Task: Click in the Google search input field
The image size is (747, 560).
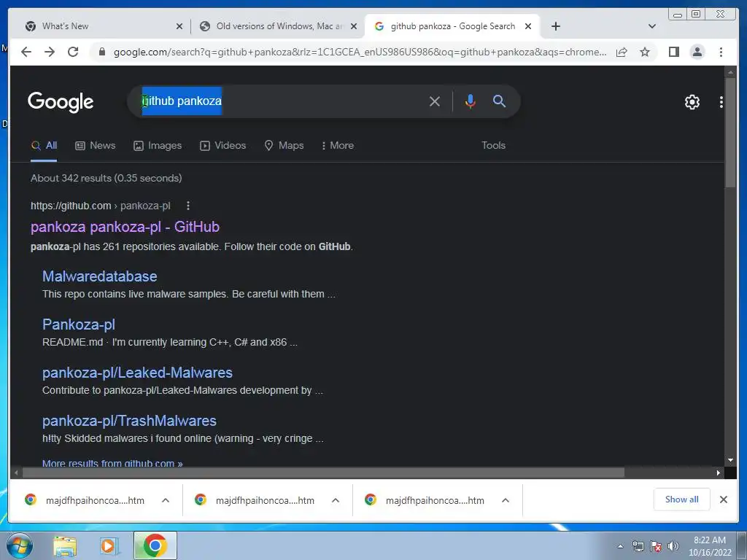Action: [x=281, y=101]
